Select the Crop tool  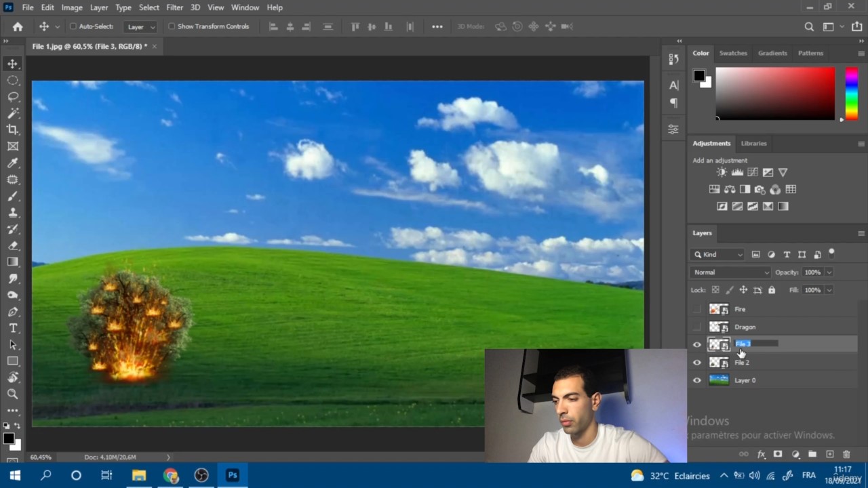tap(13, 129)
